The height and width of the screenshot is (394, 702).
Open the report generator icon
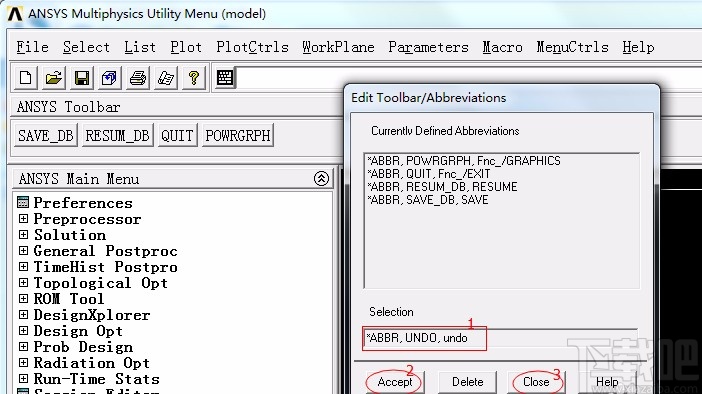(166, 78)
